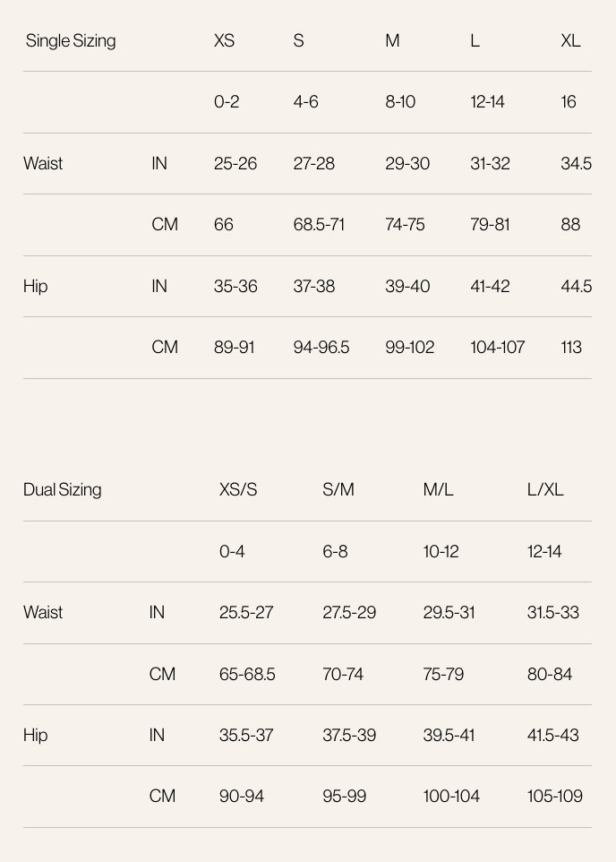
Task: Select the 75-79 waist centimeter value
Action: (x=443, y=674)
